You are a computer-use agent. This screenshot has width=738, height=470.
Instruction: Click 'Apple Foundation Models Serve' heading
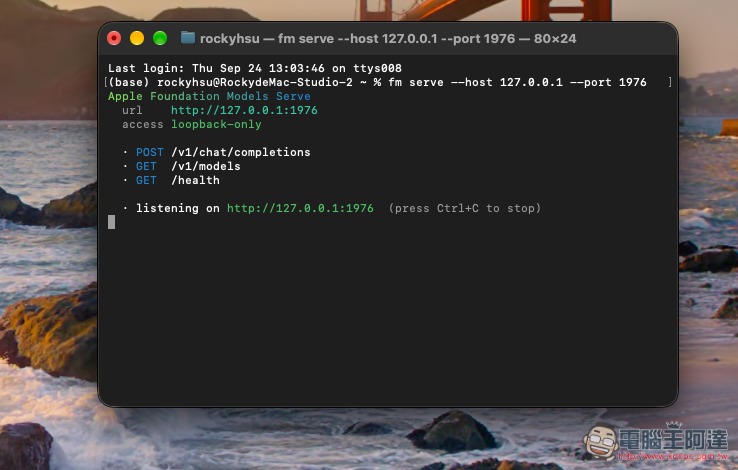click(209, 96)
